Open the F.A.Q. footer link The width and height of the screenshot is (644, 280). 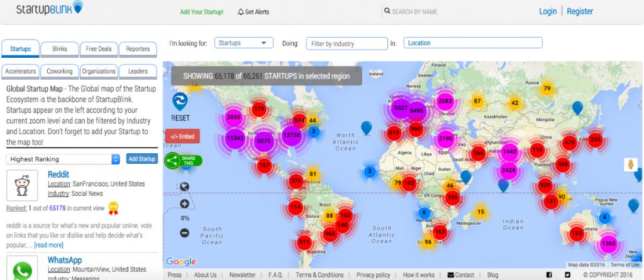[x=275, y=275]
